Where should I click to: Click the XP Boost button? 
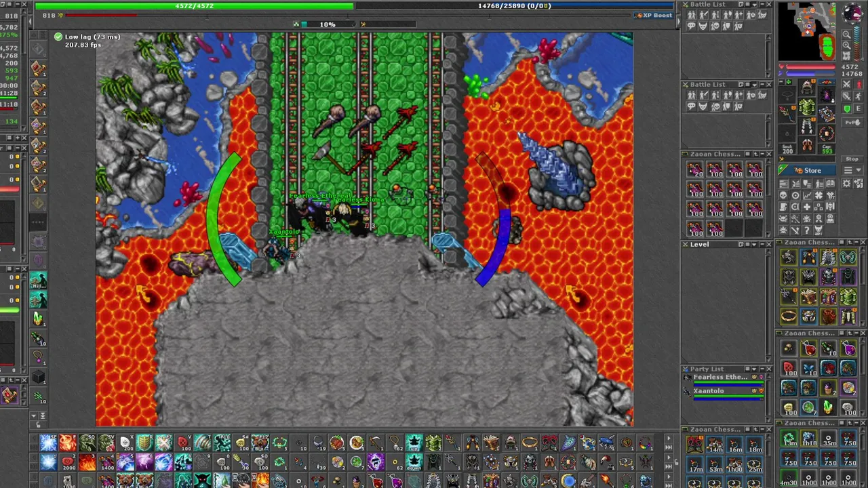[654, 16]
